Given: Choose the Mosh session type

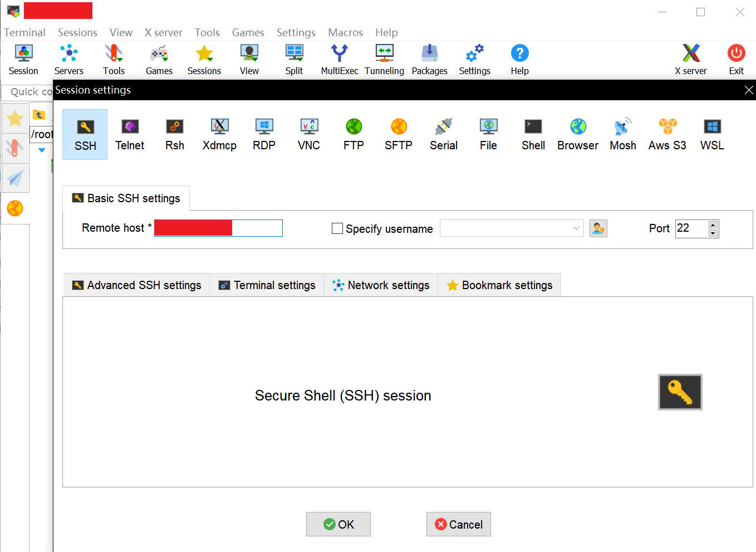Looking at the screenshot, I should click(622, 135).
